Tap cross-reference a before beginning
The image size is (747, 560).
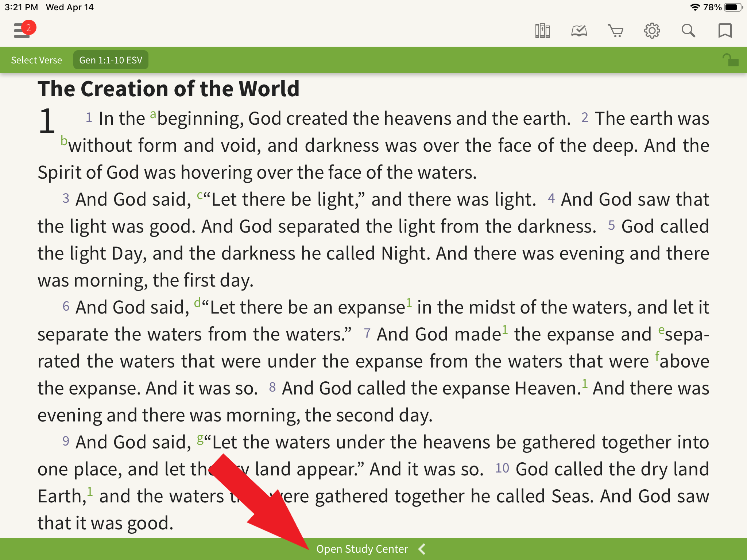click(153, 115)
